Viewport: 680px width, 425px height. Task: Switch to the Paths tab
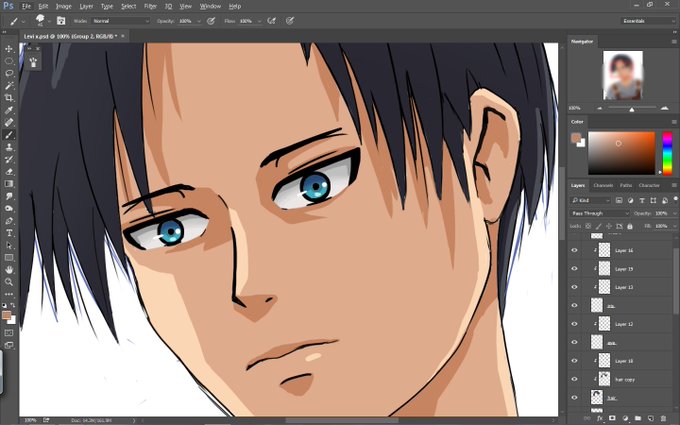(626, 185)
